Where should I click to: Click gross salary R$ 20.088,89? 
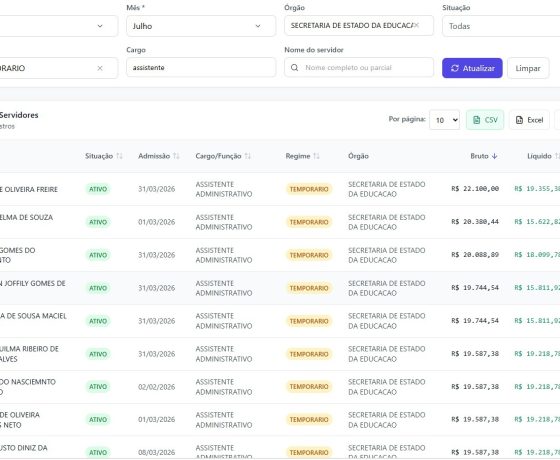click(x=475, y=255)
